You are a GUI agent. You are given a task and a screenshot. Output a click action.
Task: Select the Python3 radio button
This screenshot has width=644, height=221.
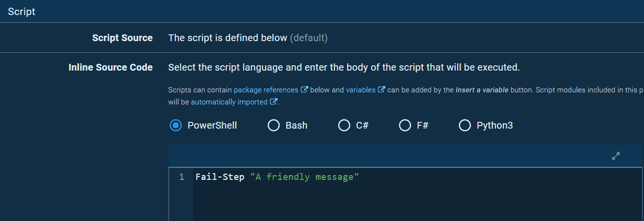(x=465, y=125)
